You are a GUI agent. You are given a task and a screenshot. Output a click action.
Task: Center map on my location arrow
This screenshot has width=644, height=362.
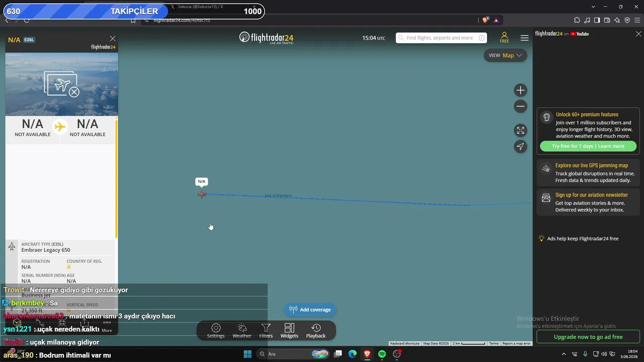520,146
